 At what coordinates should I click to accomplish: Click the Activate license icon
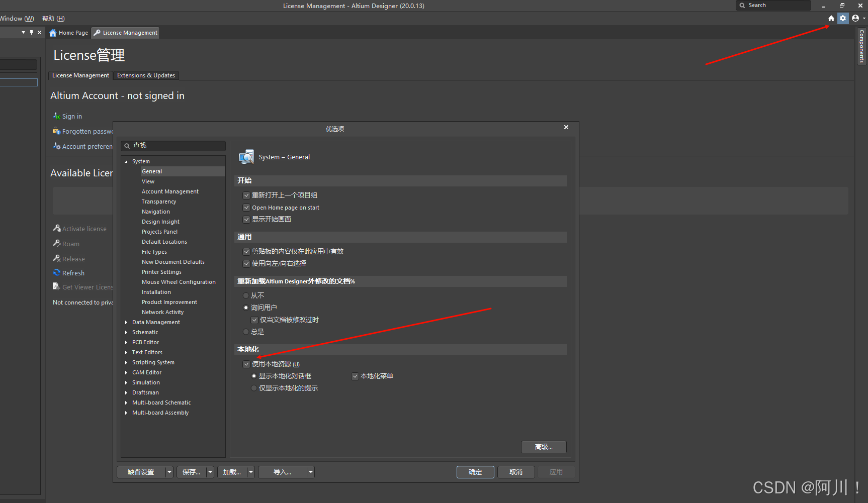[57, 228]
